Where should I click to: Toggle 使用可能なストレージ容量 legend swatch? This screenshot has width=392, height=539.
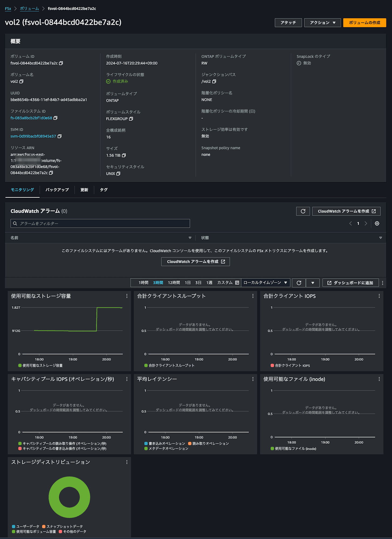pyautogui.click(x=20, y=365)
